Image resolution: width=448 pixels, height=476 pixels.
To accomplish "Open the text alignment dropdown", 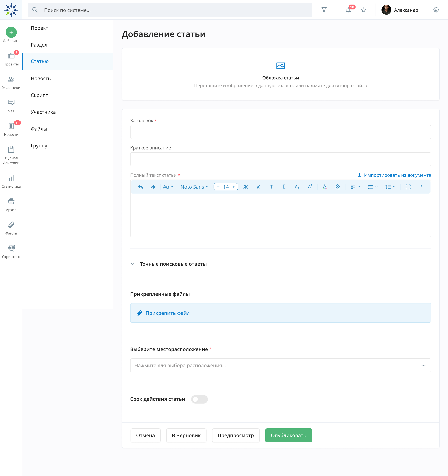I will point(355,187).
